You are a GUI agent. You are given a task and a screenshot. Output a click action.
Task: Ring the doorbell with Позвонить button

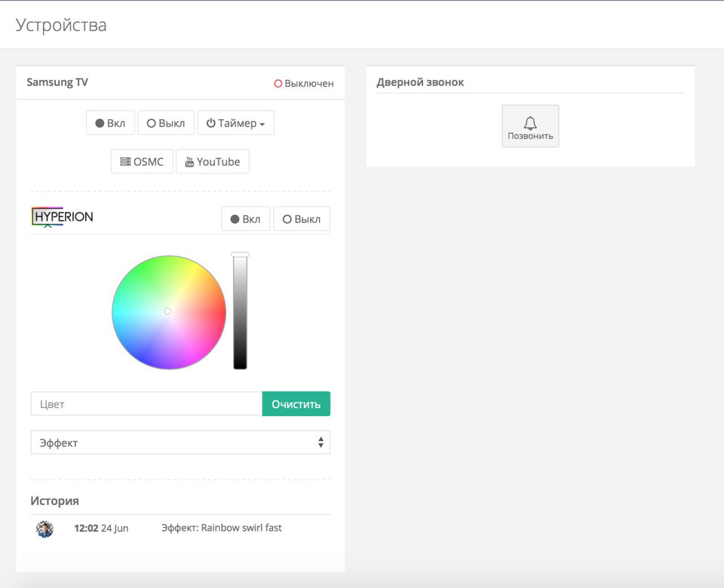tap(531, 126)
